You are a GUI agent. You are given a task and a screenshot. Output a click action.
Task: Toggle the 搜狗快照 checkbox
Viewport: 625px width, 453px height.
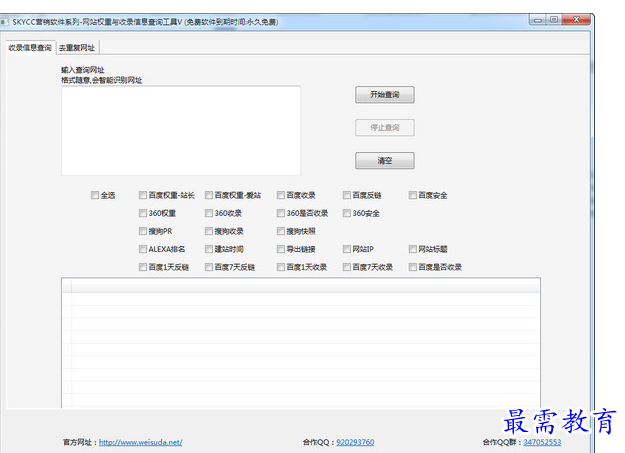(x=281, y=231)
